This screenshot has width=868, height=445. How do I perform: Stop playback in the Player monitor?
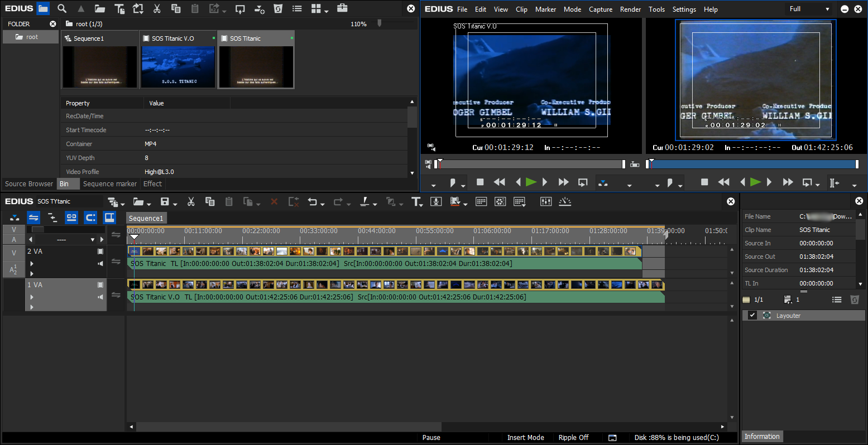480,182
